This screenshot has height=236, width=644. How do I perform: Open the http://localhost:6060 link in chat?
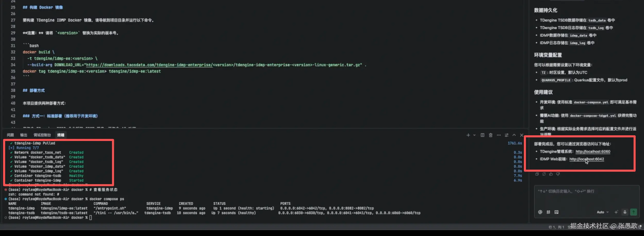click(x=593, y=152)
